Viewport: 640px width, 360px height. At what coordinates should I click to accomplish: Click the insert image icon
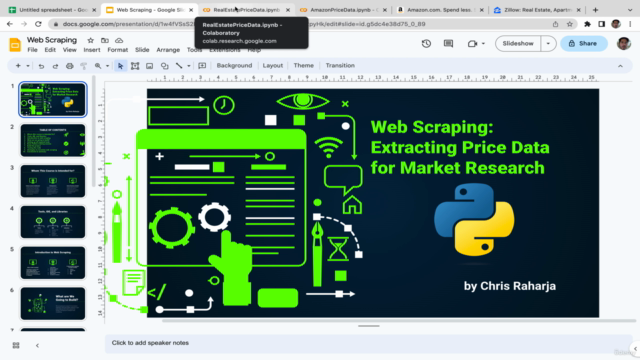pos(149,66)
